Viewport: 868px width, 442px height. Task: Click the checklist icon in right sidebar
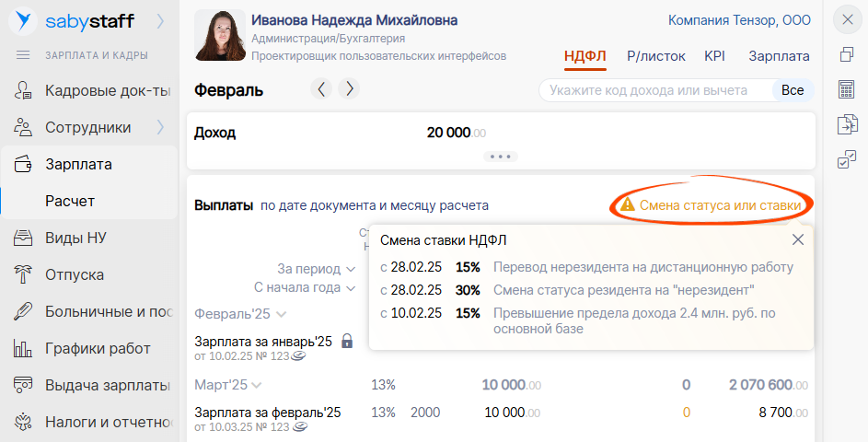[846, 160]
